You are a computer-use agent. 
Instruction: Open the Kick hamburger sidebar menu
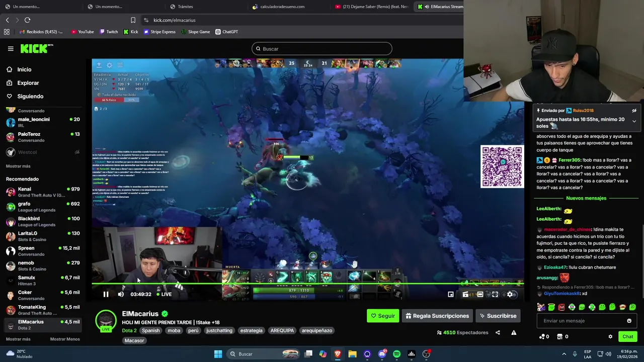click(11, 49)
